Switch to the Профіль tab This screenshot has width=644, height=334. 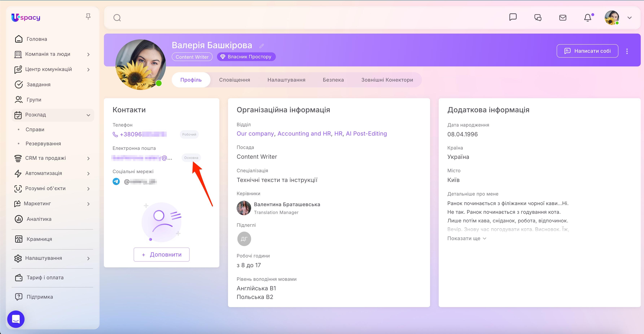(191, 80)
